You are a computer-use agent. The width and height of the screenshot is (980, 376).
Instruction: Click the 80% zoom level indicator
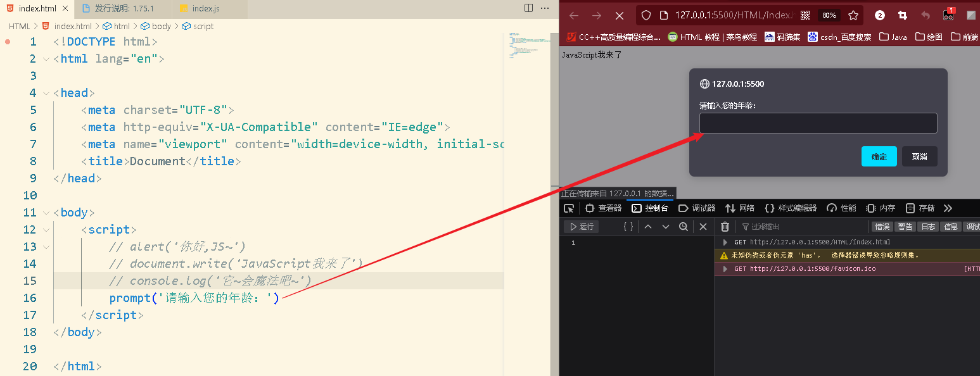(x=829, y=15)
